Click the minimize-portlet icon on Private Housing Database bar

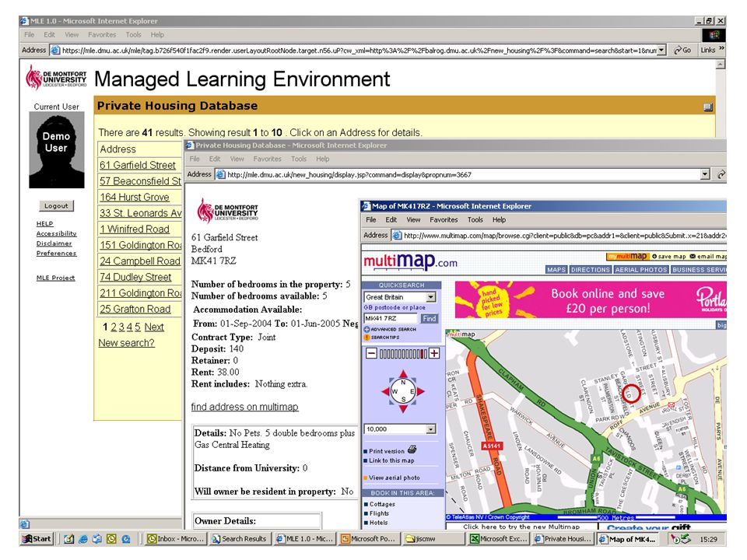point(708,107)
